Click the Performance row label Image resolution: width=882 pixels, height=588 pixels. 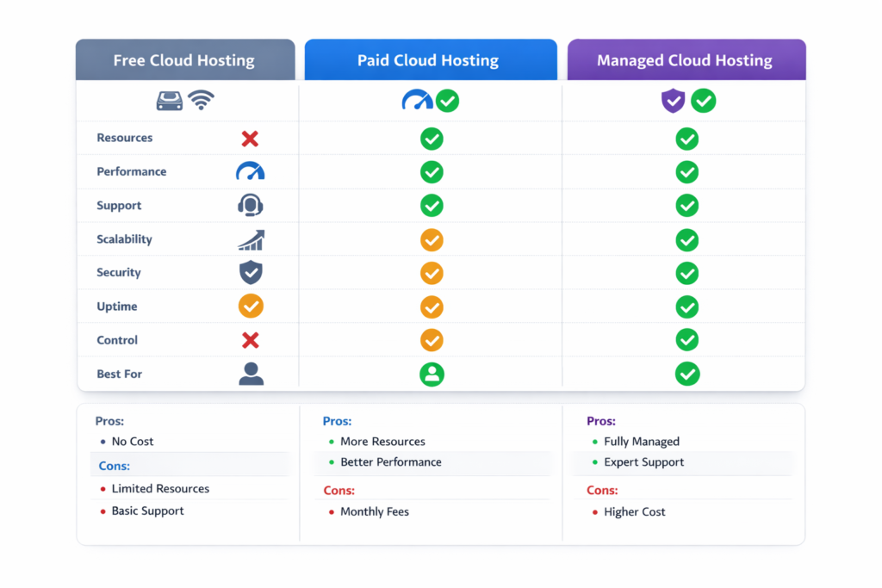pyautogui.click(x=132, y=171)
